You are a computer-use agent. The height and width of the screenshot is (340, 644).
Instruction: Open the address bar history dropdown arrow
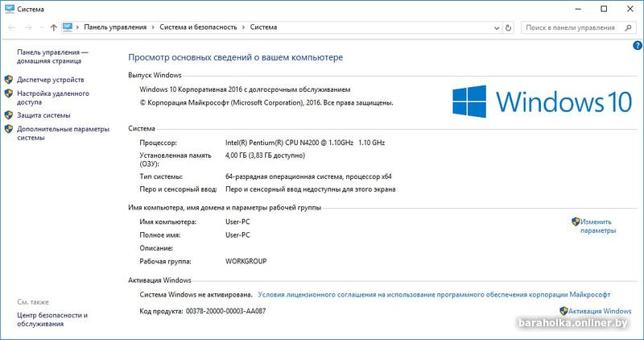point(497,28)
